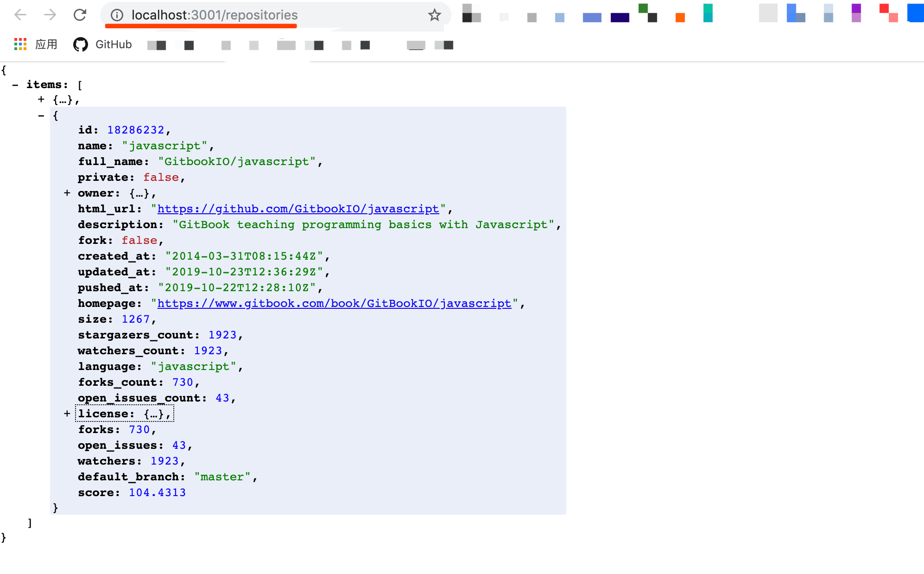
Task: Reload the page with the refresh icon
Action: point(80,15)
